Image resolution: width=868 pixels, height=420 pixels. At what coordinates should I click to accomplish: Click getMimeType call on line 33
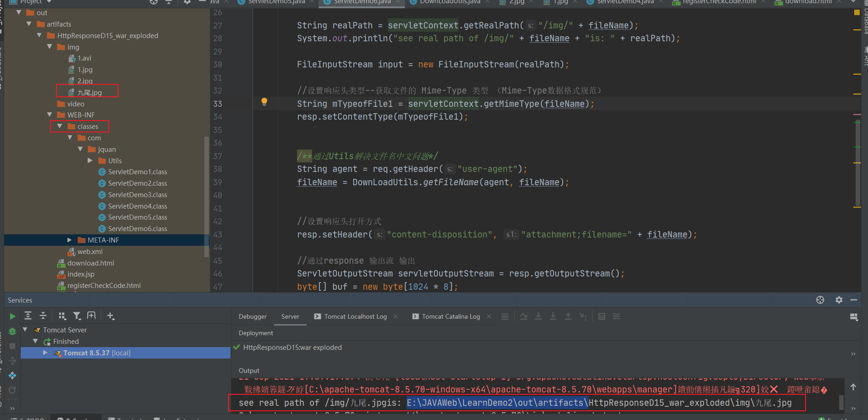click(512, 104)
